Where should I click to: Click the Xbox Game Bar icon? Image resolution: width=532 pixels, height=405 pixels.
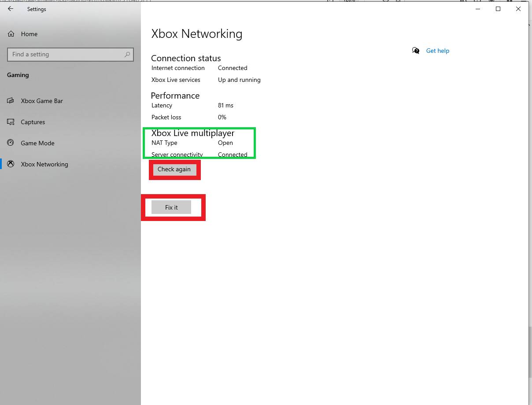point(11,101)
